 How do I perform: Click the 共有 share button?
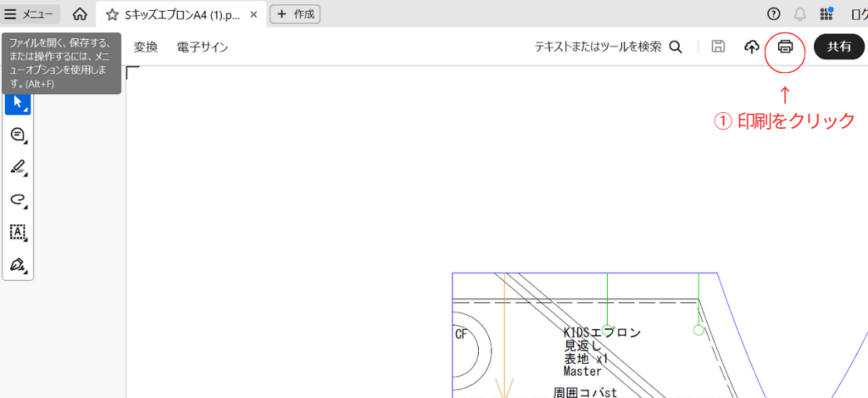pos(838,48)
